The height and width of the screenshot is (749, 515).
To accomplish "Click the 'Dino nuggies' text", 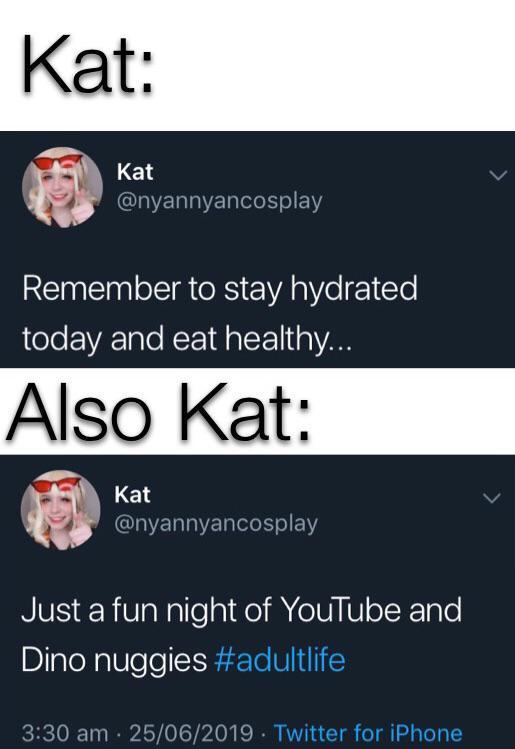I will (x=114, y=661).
